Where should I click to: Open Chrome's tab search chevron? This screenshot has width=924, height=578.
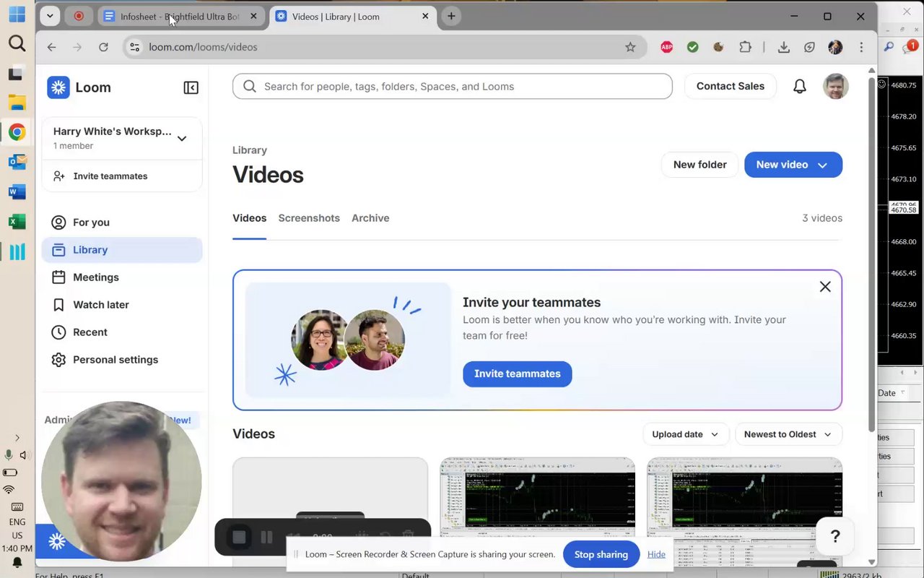point(50,16)
